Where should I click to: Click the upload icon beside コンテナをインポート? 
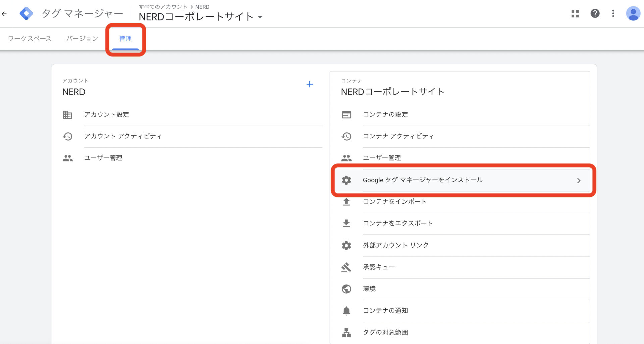[x=346, y=202]
